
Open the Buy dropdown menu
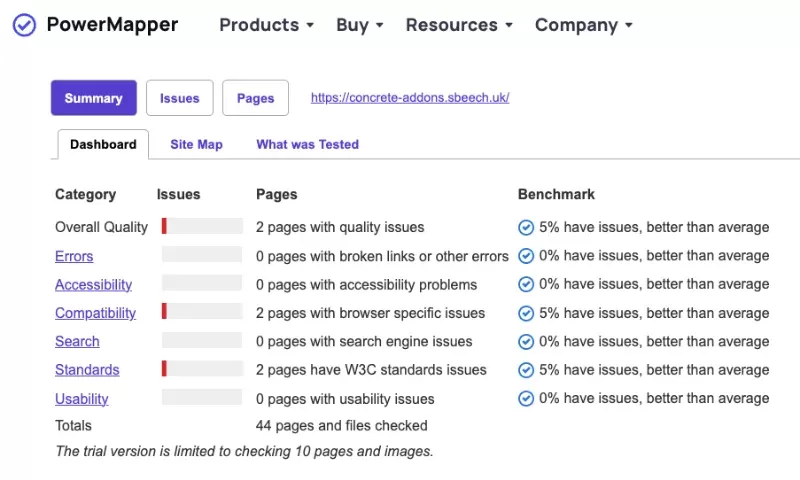(x=359, y=25)
